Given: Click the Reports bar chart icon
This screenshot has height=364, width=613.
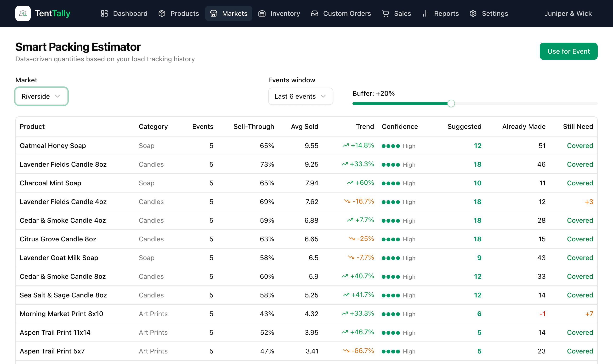Looking at the screenshot, I should [x=426, y=13].
